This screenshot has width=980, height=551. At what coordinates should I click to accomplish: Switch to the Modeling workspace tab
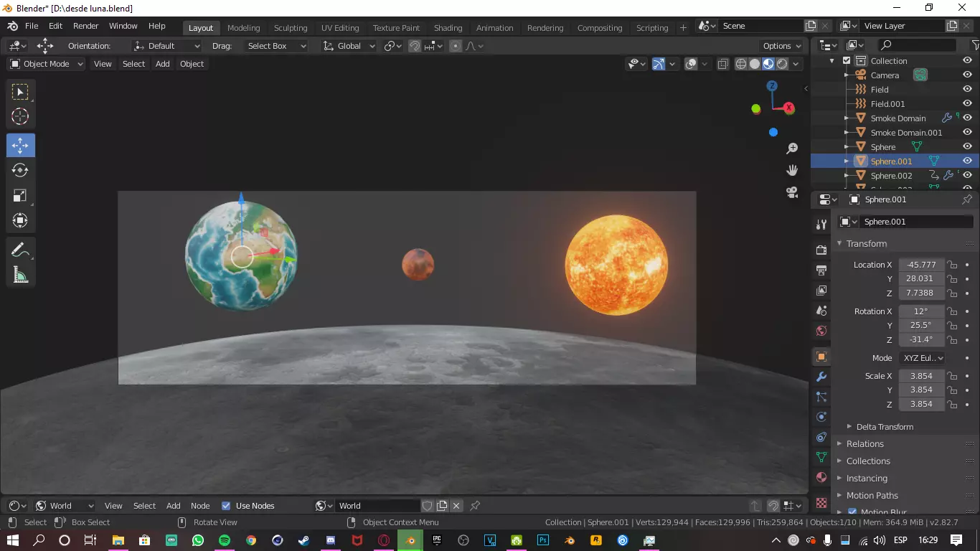(243, 28)
